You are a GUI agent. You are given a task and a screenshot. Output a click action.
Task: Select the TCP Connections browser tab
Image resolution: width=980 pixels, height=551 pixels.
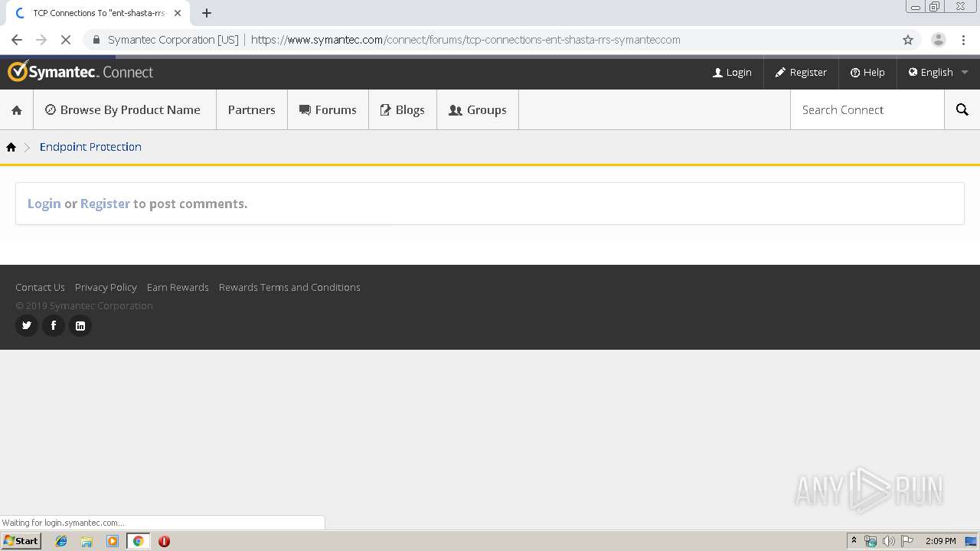(99, 13)
